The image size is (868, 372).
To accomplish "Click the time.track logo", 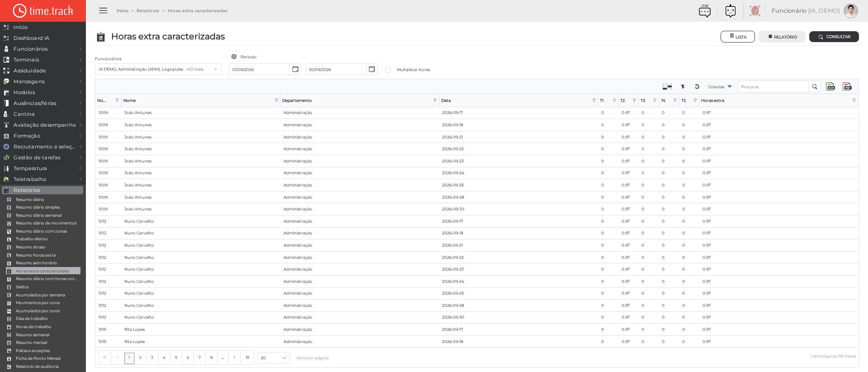I will point(43,11).
